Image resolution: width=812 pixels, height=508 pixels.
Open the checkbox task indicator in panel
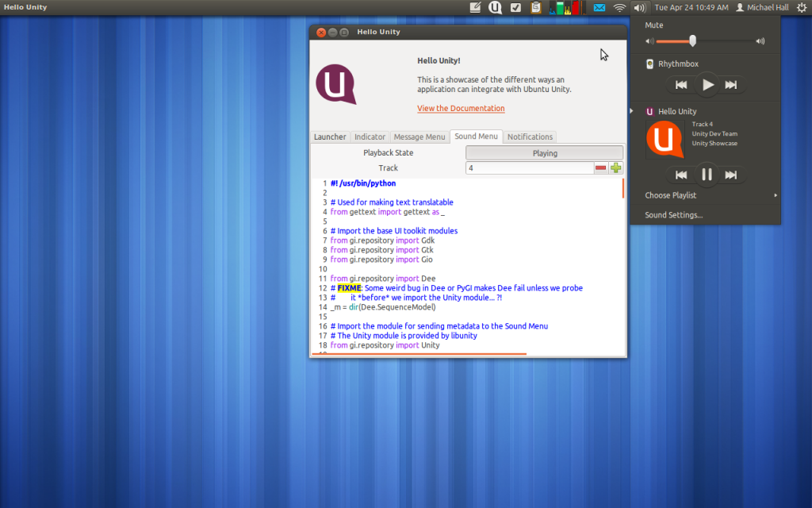coord(515,7)
